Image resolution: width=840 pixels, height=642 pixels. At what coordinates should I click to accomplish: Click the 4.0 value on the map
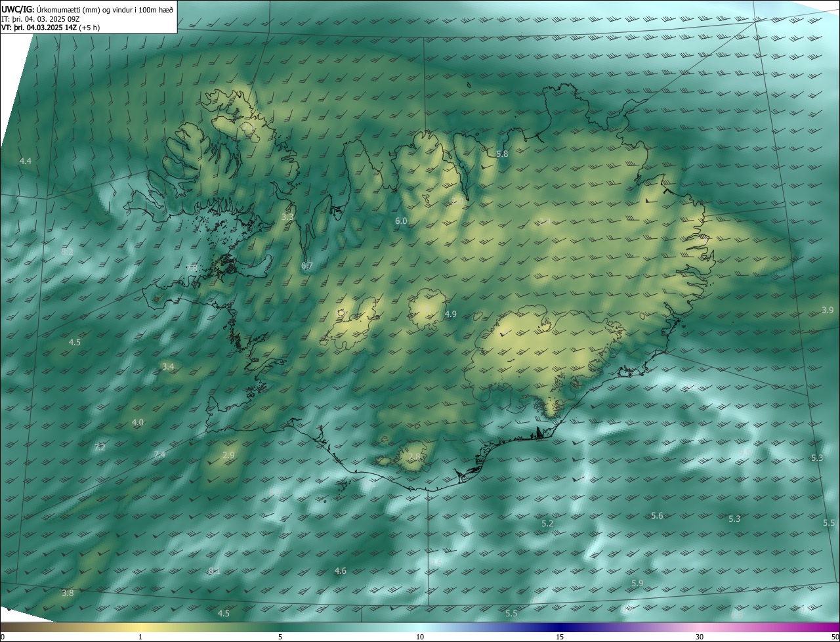138,423
